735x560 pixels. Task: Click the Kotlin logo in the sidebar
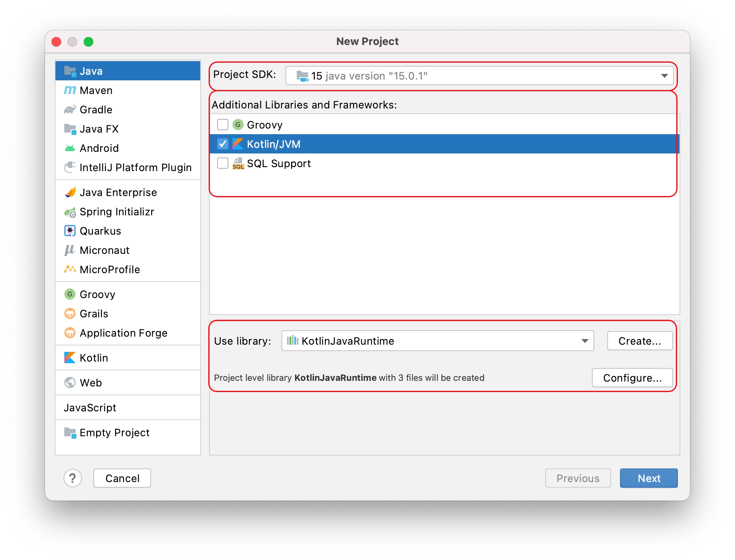tap(70, 358)
